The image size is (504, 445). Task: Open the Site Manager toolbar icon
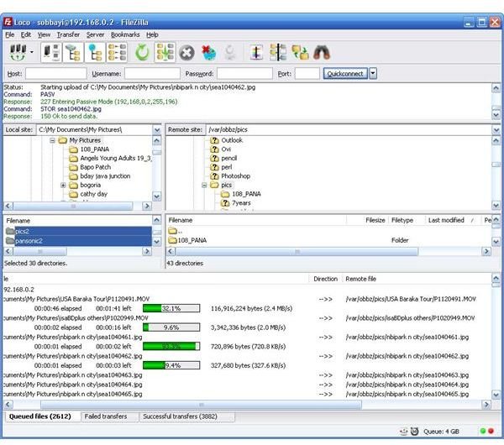pos(18,52)
